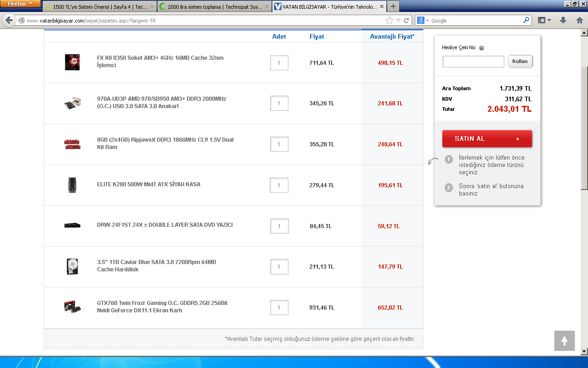Viewport: 588px width, 368px height.
Task: Click the search magnifier icon
Action: (x=526, y=20)
